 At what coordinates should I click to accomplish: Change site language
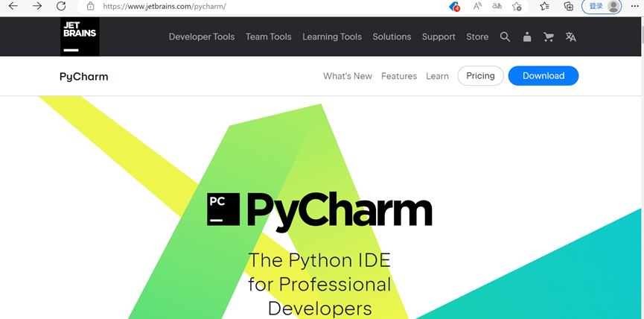570,37
